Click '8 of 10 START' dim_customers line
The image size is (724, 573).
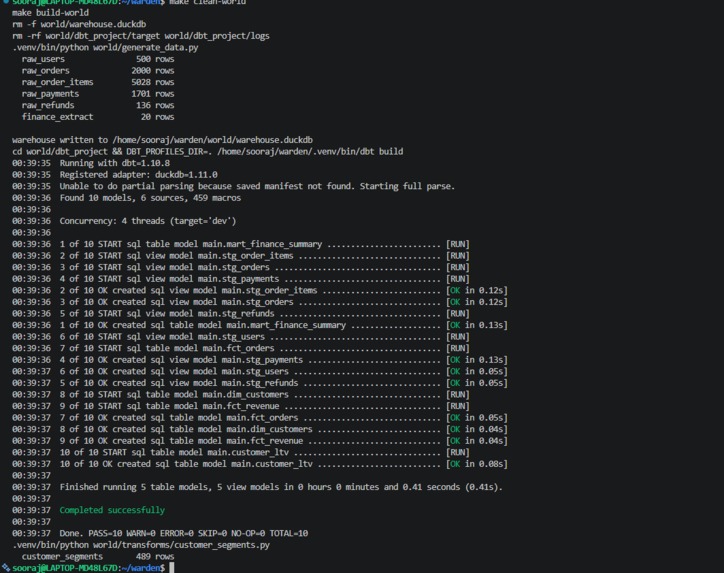click(x=241, y=394)
